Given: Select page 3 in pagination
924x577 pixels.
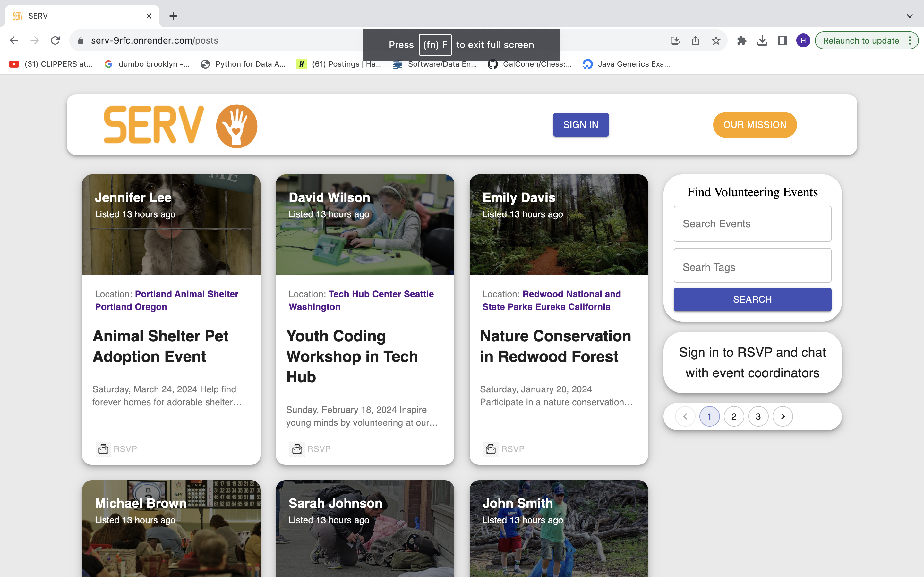Looking at the screenshot, I should (758, 416).
